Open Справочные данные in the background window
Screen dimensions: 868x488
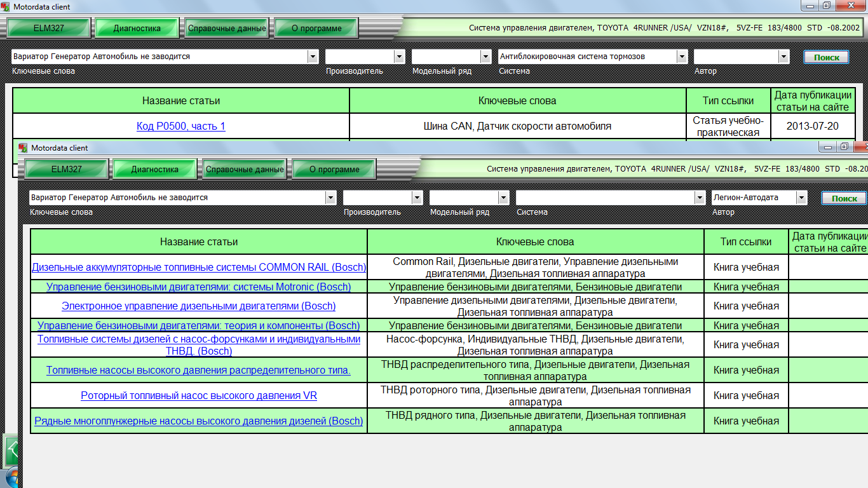coord(227,29)
